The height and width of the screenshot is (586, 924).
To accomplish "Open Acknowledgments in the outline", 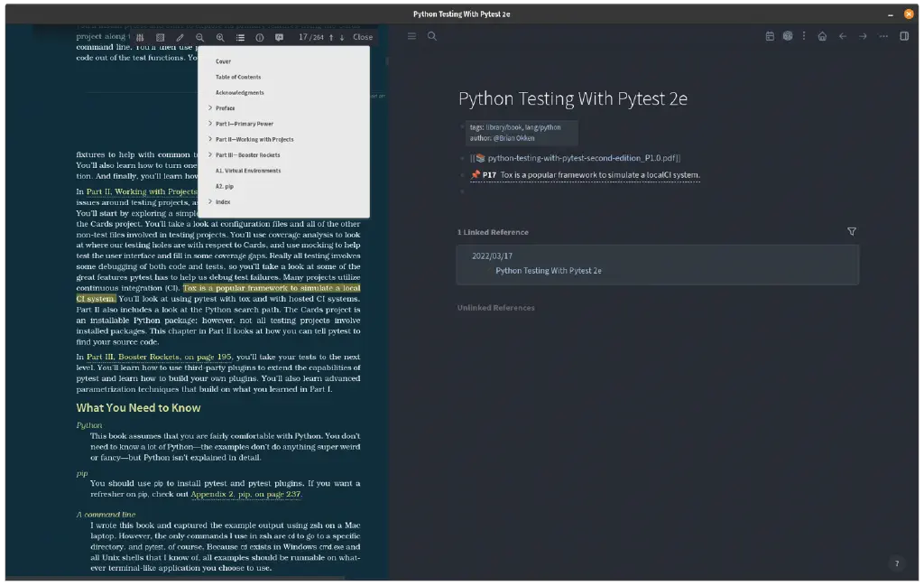I will (x=239, y=93).
